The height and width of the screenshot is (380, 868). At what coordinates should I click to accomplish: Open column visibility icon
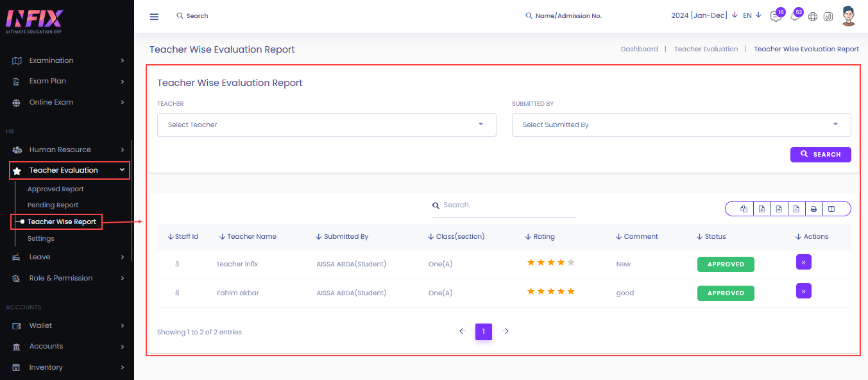(831, 209)
